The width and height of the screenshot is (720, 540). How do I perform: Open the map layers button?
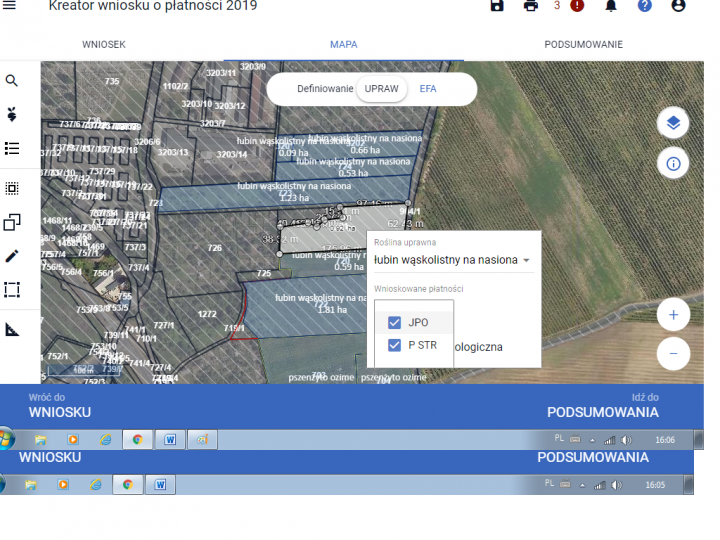click(x=673, y=123)
